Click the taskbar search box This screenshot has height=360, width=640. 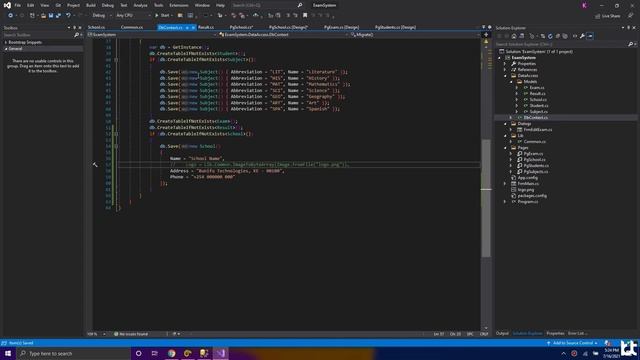coord(73,353)
